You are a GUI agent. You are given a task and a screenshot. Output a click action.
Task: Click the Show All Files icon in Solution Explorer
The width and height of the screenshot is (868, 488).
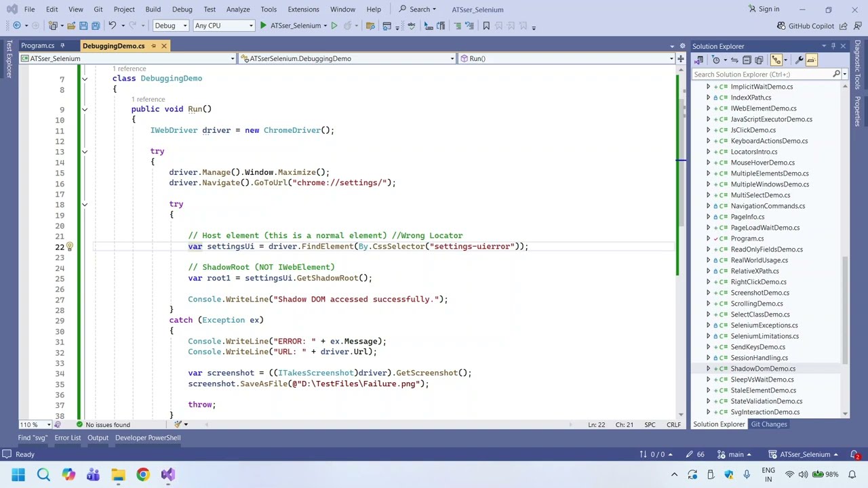[759, 60]
